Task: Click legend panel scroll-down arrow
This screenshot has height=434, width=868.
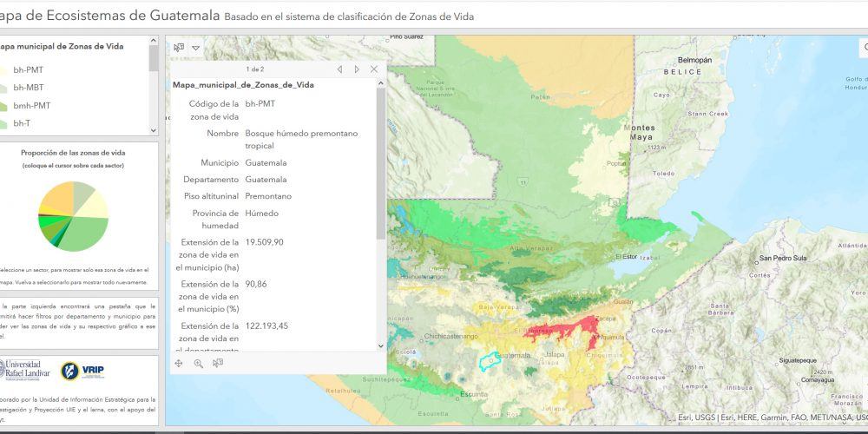Action: (x=154, y=131)
